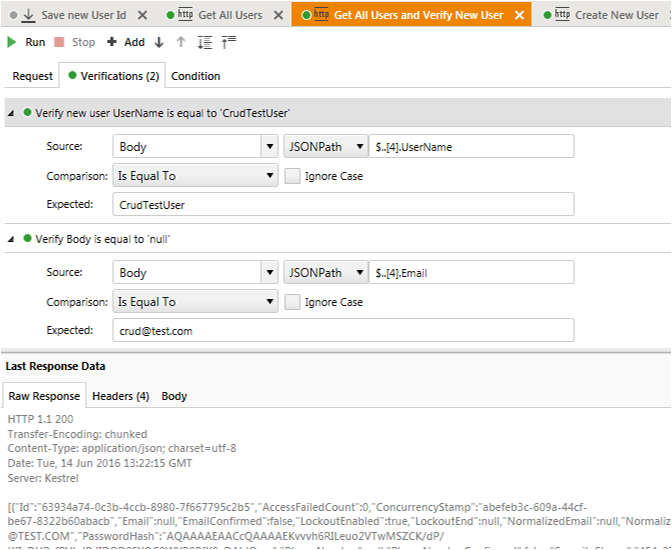Open JSONPath dropdown in second verification
The height and width of the screenshot is (550, 672).
(x=358, y=272)
